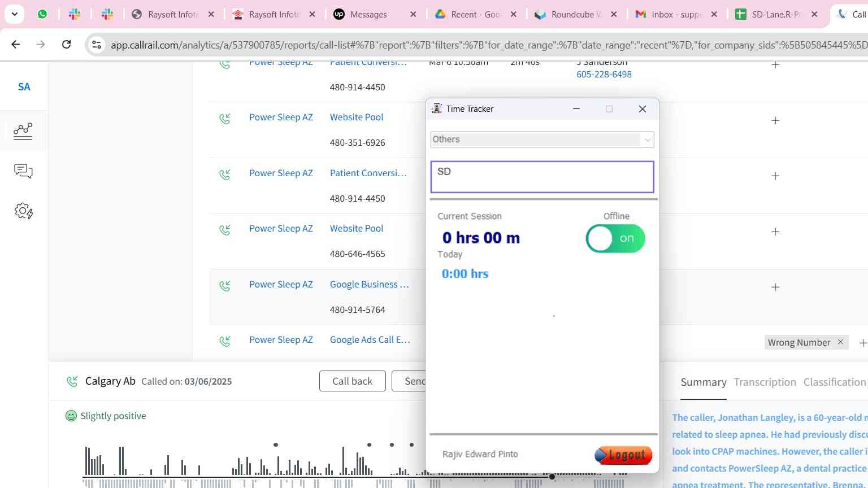Select the Calgary Ab caller name
868x488 pixels.
110,381
